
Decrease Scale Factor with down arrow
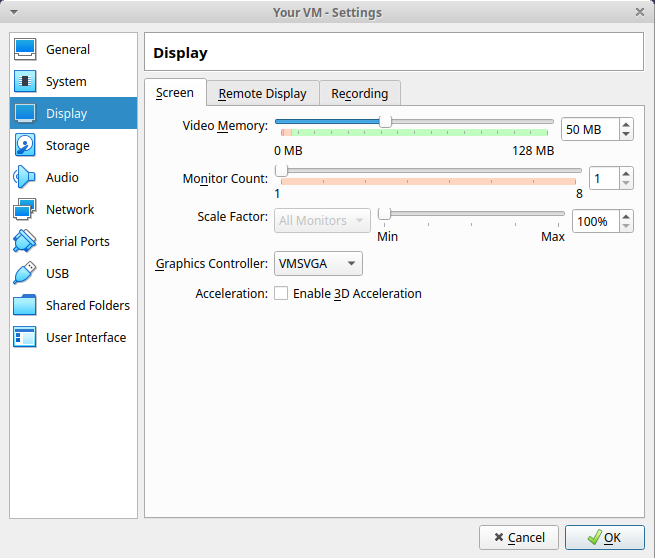tap(626, 226)
